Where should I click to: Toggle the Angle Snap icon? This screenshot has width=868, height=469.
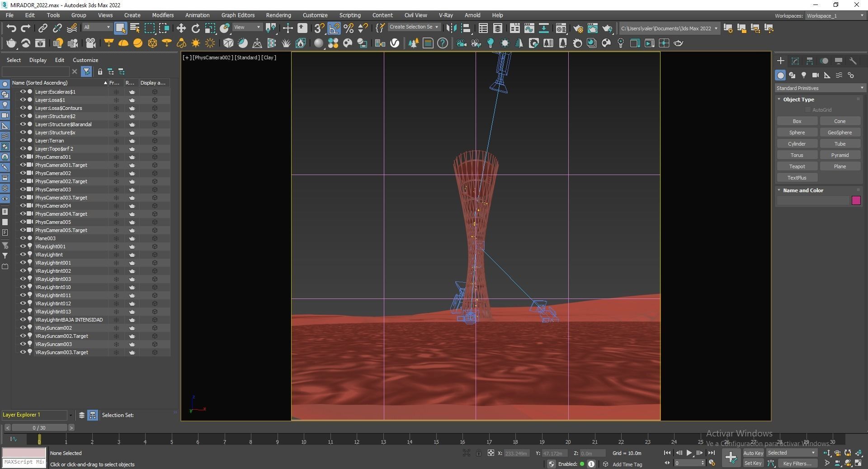[334, 28]
